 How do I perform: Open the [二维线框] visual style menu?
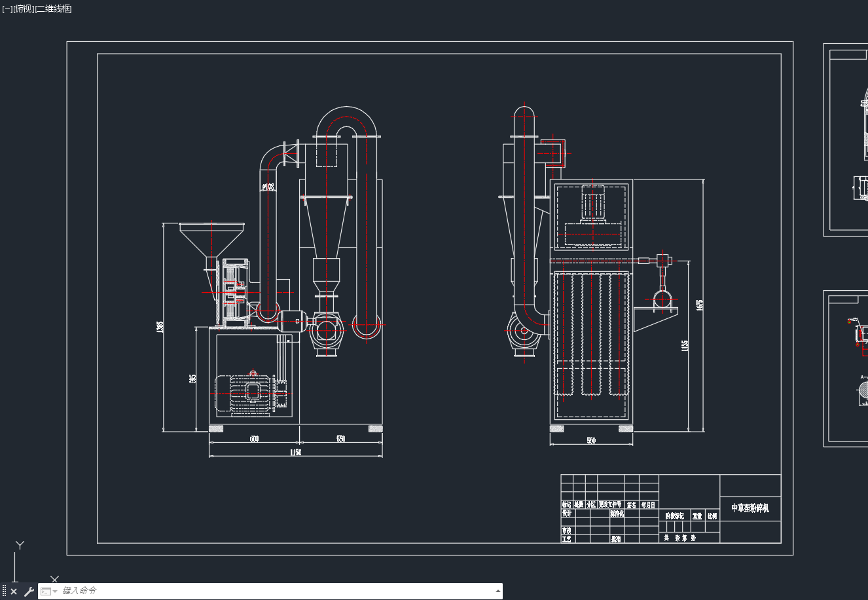tap(53, 9)
